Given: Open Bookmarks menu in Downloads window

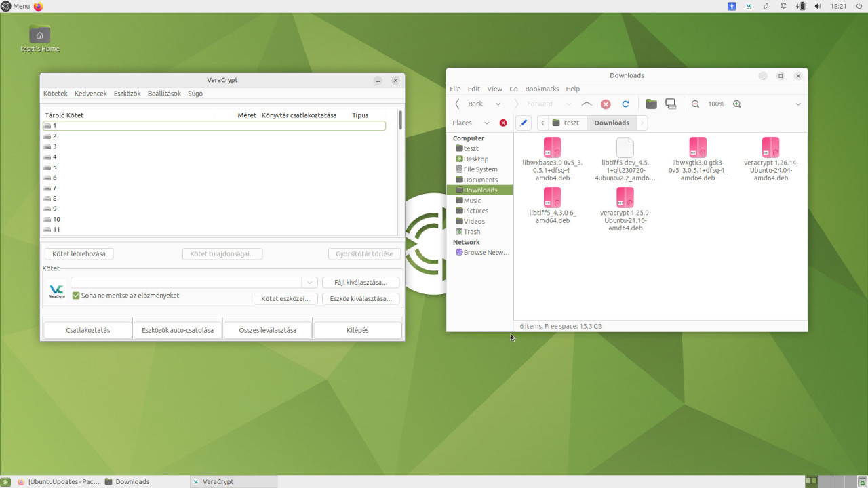Looking at the screenshot, I should [542, 89].
